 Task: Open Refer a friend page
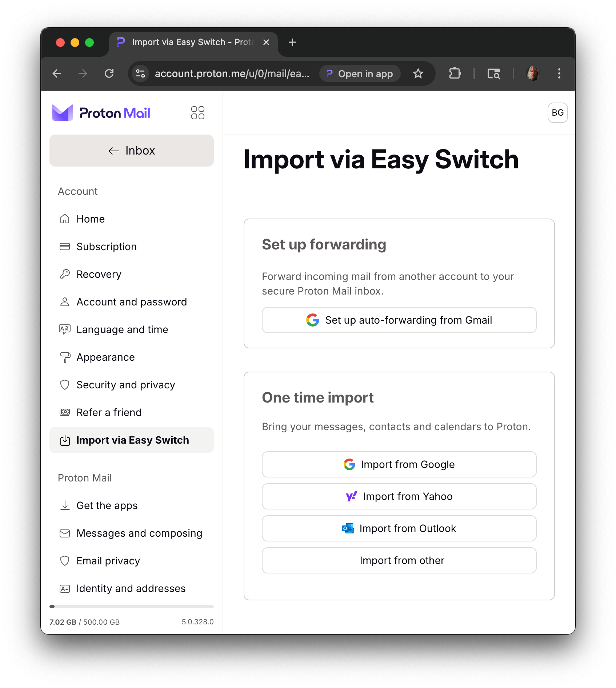132,412
